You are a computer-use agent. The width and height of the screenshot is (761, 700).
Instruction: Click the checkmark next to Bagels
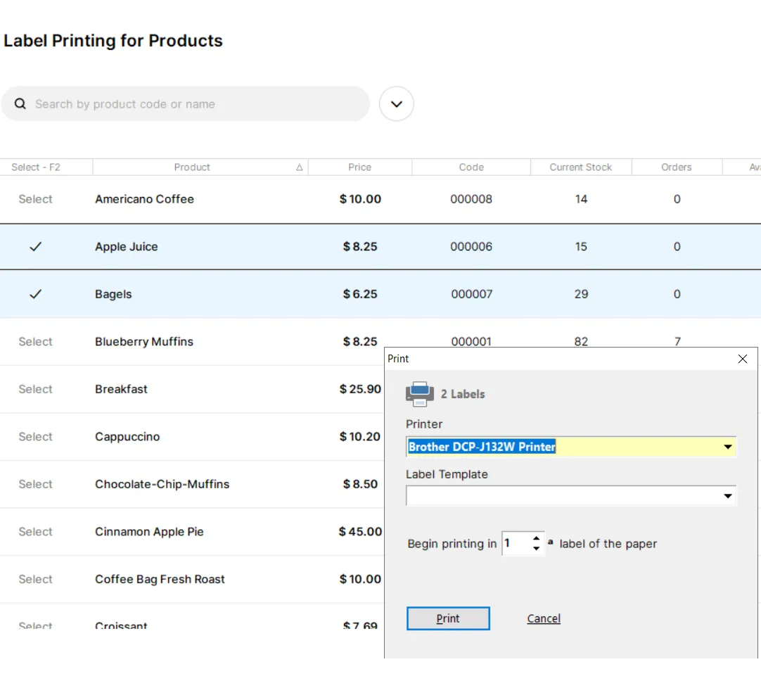35,294
